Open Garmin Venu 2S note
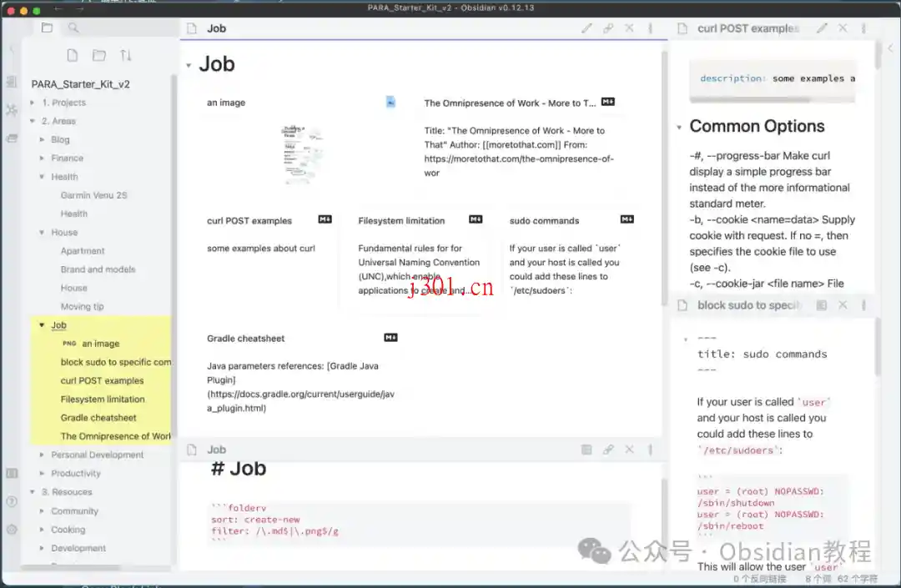The height and width of the screenshot is (588, 901). click(x=93, y=195)
